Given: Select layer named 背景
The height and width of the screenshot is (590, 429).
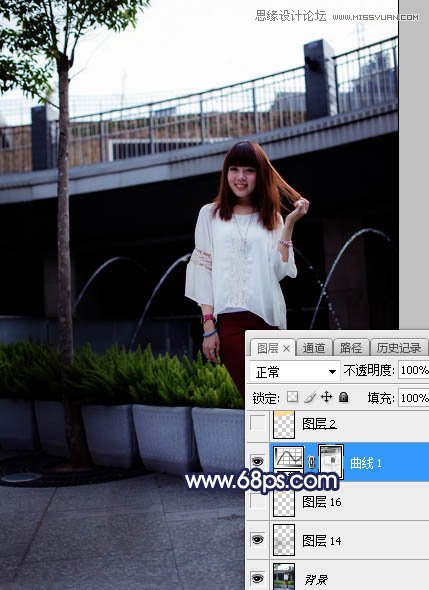Looking at the screenshot, I should [316, 579].
